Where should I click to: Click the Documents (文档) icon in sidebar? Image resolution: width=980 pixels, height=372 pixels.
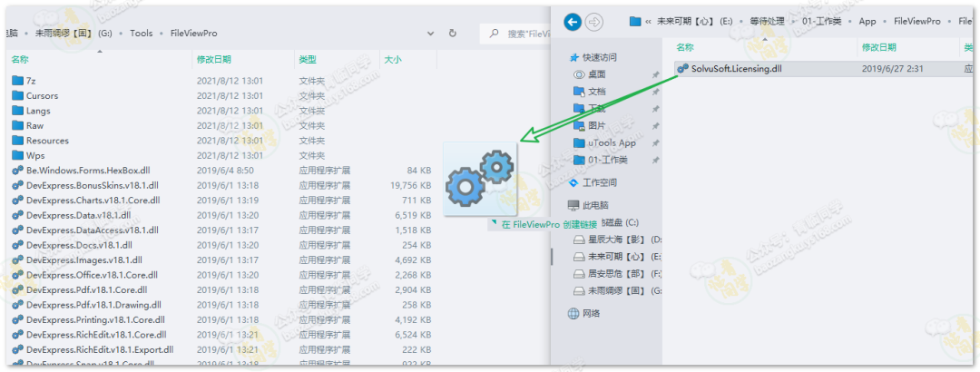pyautogui.click(x=579, y=92)
